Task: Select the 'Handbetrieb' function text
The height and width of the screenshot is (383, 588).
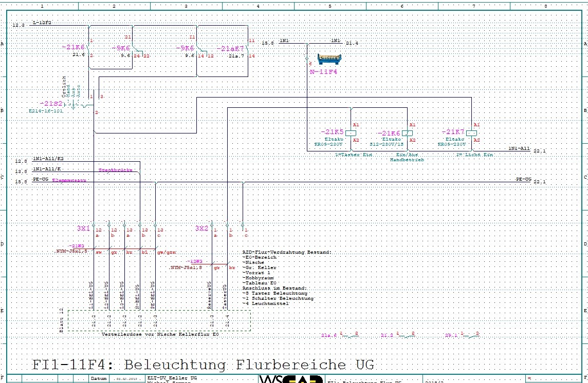Action: [407, 160]
